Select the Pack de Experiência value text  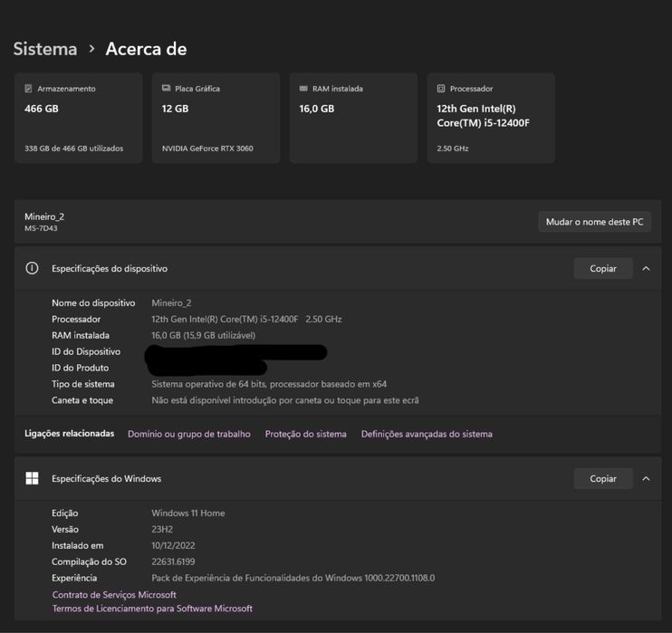pos(293,578)
